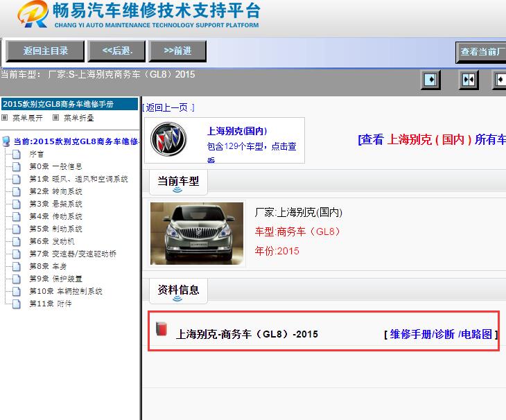Click 包含129个车型,点击查看 link
Image resolution: width=506 pixels, height=420 pixels.
point(252,152)
